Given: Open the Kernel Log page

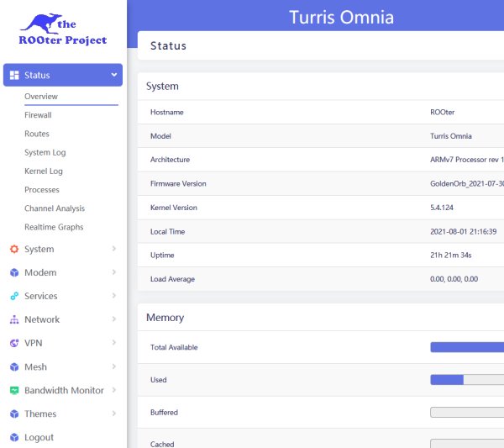Looking at the screenshot, I should pyautogui.click(x=44, y=171).
